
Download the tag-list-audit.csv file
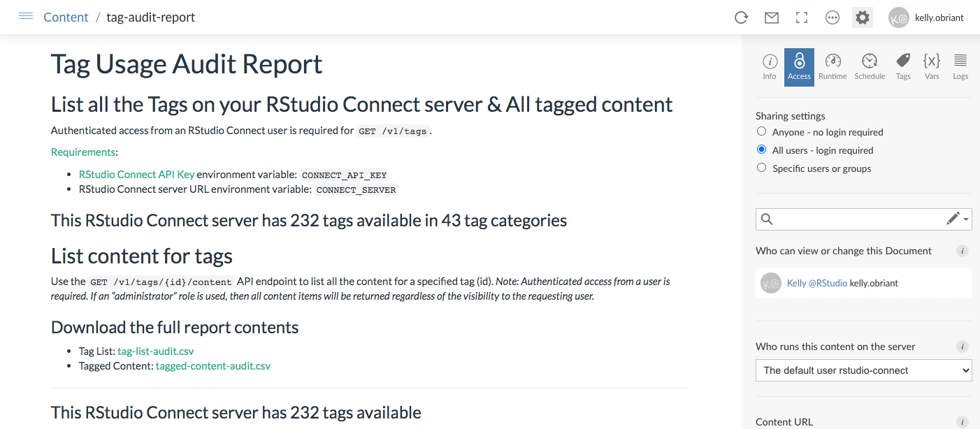click(x=155, y=351)
